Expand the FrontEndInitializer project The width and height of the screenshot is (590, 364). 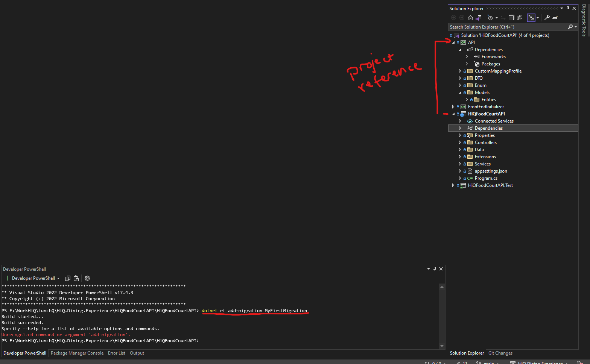click(x=453, y=107)
